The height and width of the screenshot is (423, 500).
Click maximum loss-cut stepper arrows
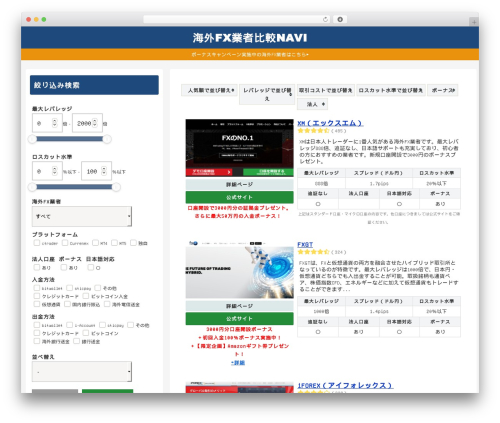point(104,171)
